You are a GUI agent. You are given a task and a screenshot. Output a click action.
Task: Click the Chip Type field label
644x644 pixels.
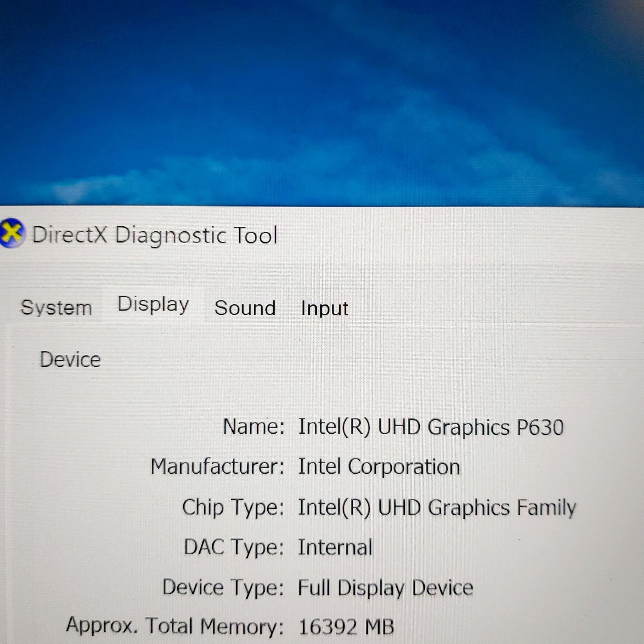[x=233, y=507]
